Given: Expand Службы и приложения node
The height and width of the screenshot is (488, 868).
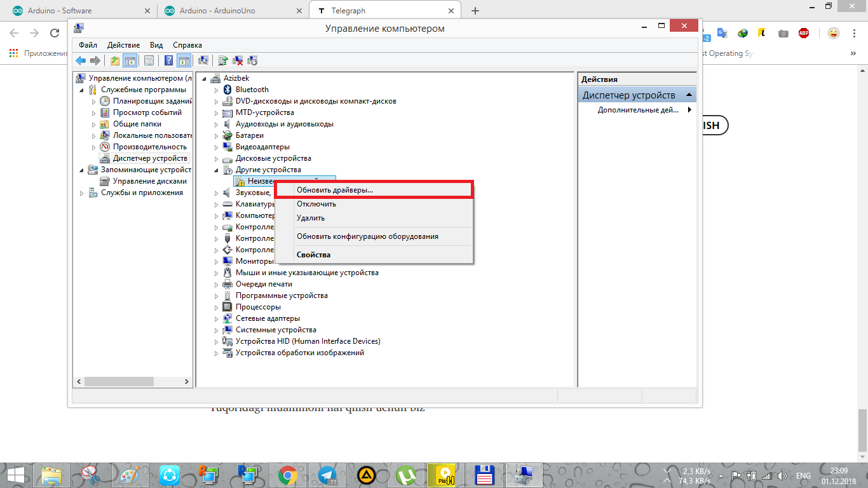Looking at the screenshot, I should [x=81, y=193].
